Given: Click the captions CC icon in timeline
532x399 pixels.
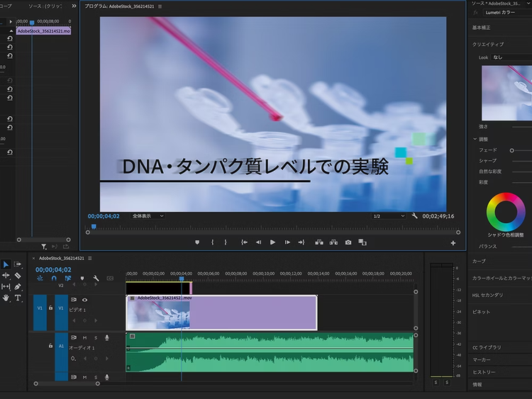Looking at the screenshot, I should pyautogui.click(x=110, y=279).
